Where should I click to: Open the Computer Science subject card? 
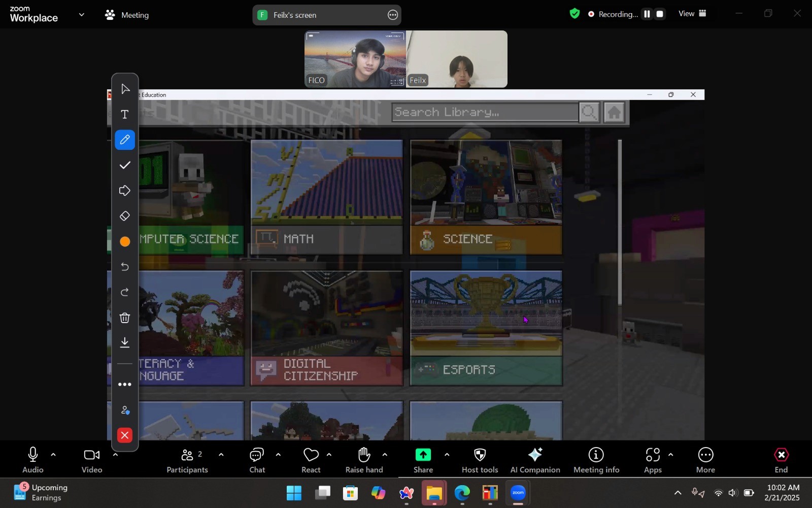[x=176, y=197]
